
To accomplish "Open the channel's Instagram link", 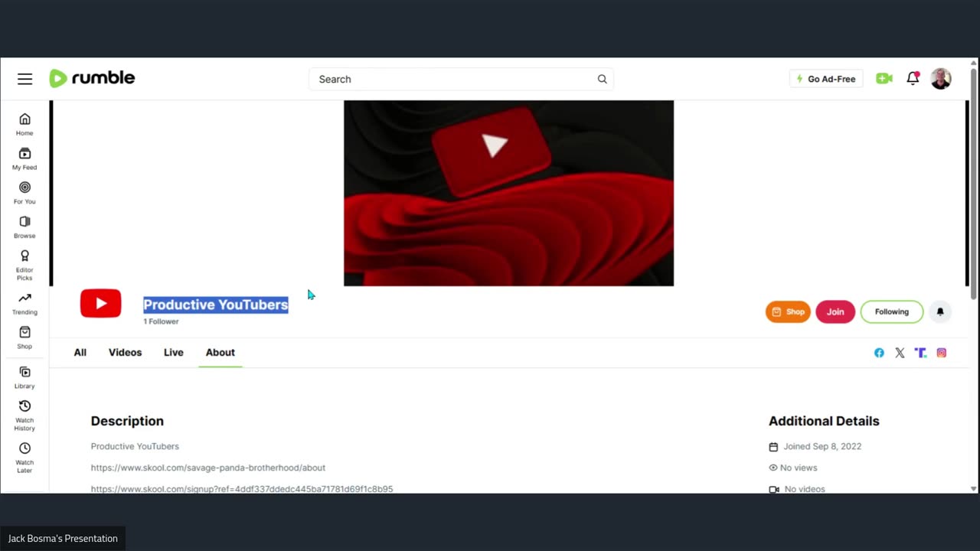I will pyautogui.click(x=941, y=353).
